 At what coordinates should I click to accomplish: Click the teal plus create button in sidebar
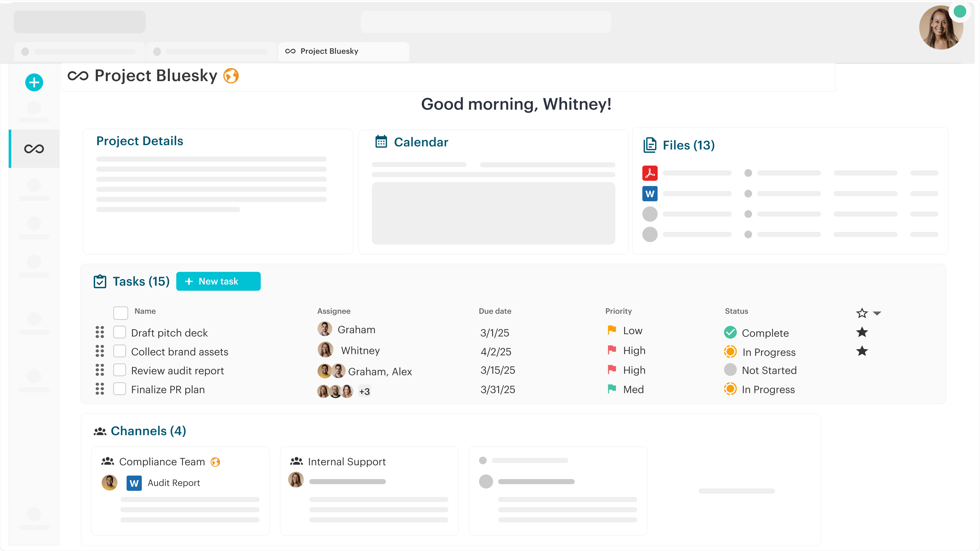pos(34,82)
